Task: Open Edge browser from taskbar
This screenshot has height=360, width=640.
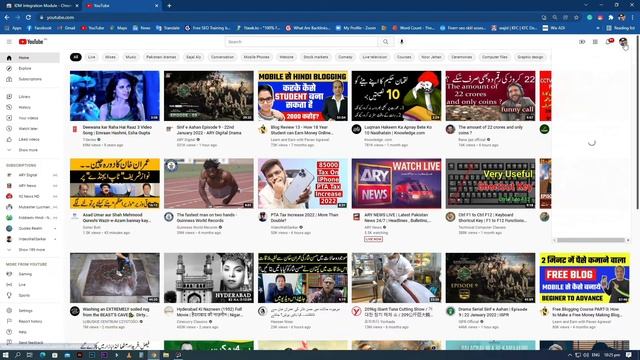Action: tap(42, 355)
